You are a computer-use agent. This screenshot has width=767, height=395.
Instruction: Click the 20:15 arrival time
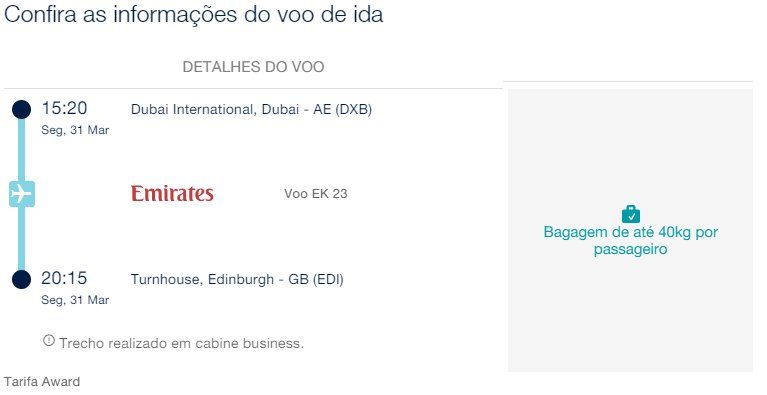click(x=64, y=278)
